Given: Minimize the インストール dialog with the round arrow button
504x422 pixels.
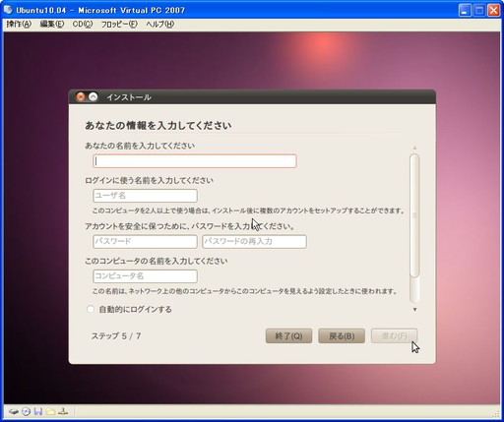Looking at the screenshot, I should tap(94, 96).
